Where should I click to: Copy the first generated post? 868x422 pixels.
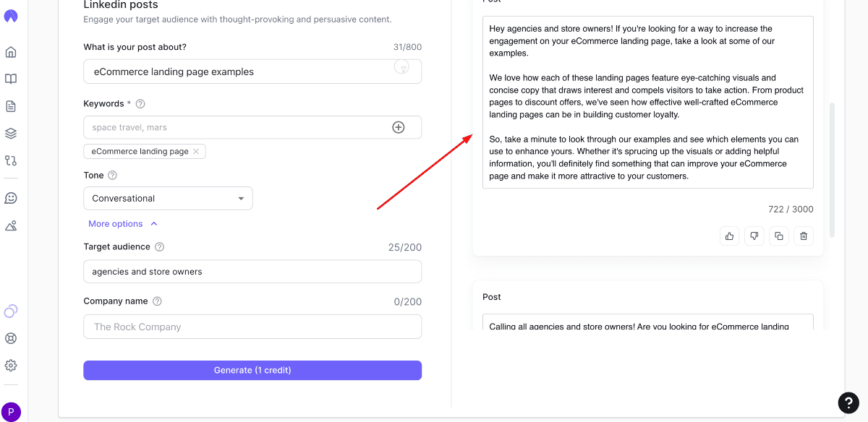pyautogui.click(x=779, y=236)
